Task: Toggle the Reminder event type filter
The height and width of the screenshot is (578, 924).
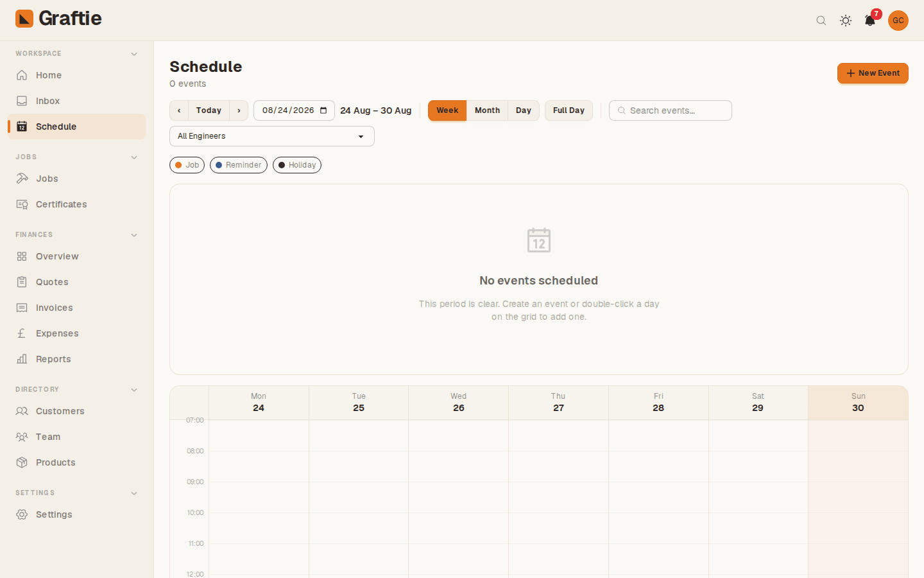Action: click(239, 165)
